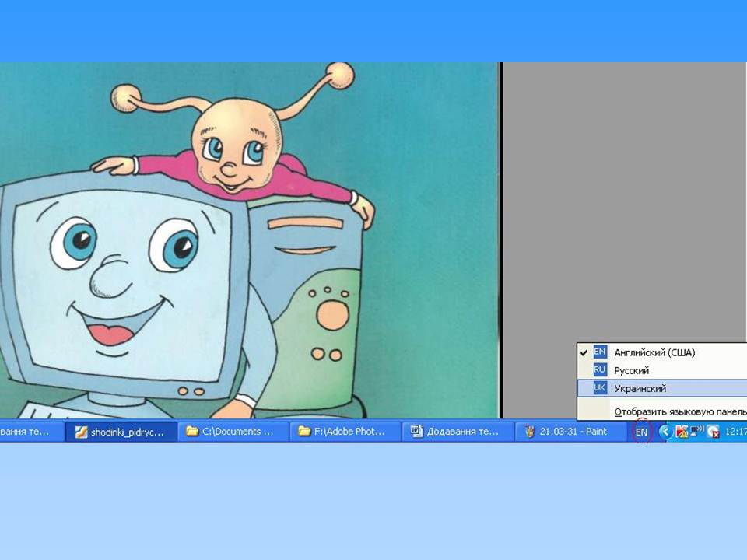Select Английский (США) checked language option

click(x=654, y=352)
